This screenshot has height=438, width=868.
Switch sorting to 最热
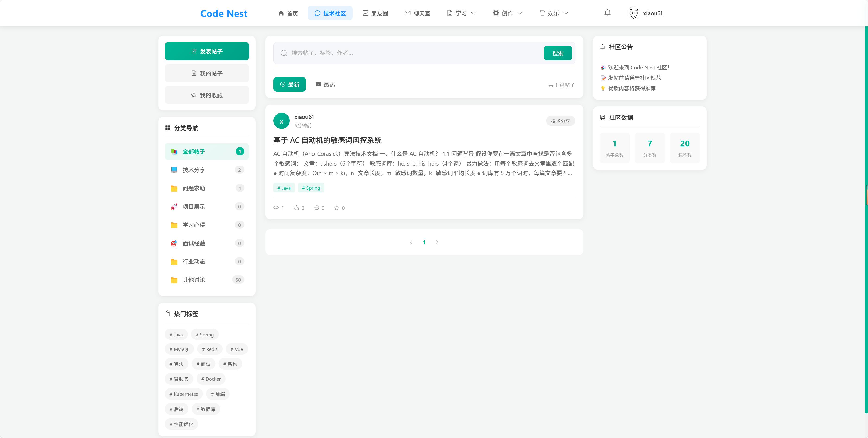(x=325, y=84)
